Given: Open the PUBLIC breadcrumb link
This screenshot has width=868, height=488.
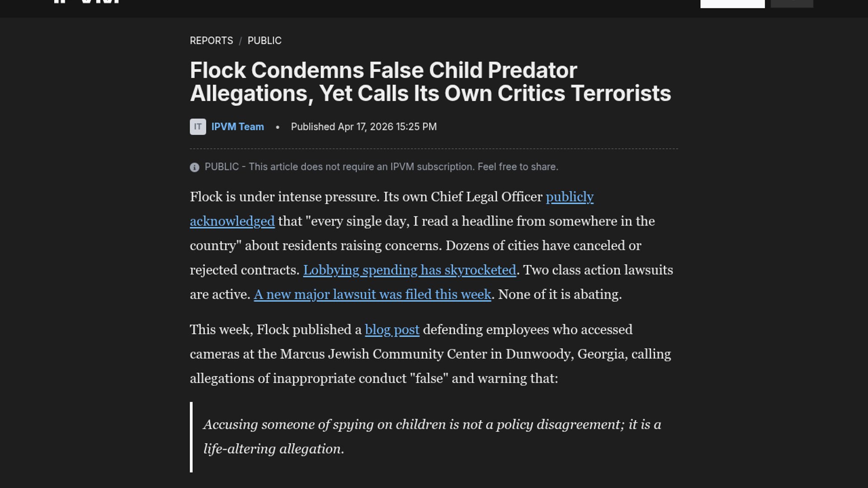Looking at the screenshot, I should point(264,41).
